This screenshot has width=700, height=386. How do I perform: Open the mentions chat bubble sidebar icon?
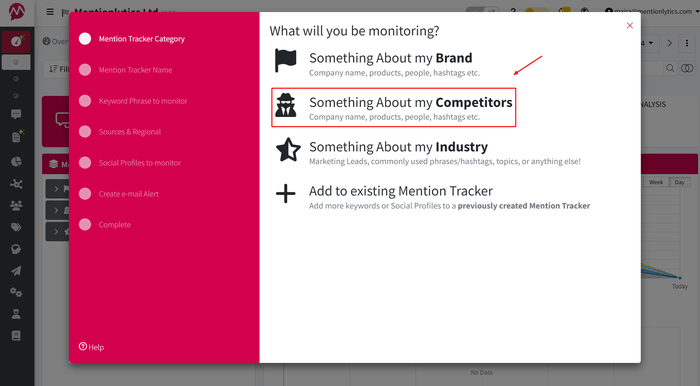[x=16, y=114]
